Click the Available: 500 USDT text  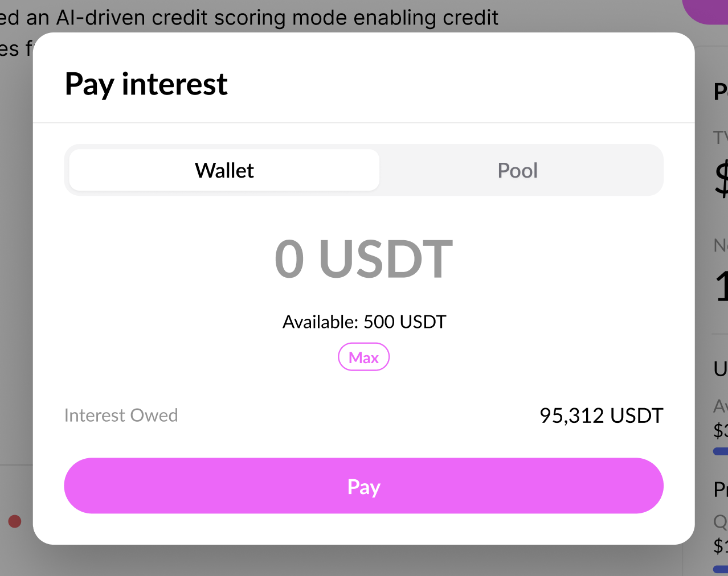pyautogui.click(x=364, y=322)
